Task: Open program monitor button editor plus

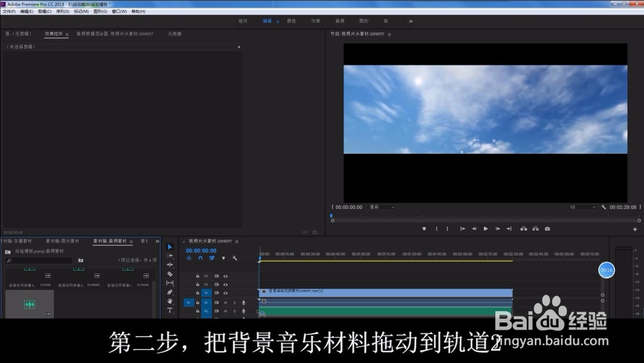Action: click(635, 229)
